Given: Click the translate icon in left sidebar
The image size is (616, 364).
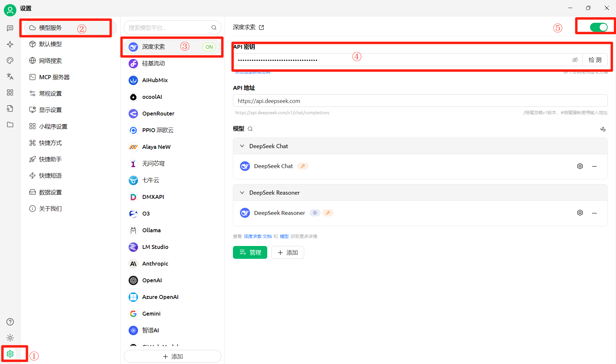Looking at the screenshot, I should pyautogui.click(x=10, y=76).
